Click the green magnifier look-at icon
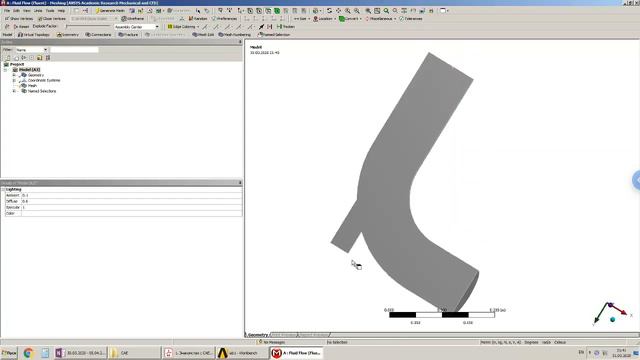Viewport: 640px width, 360px height. 386,11
